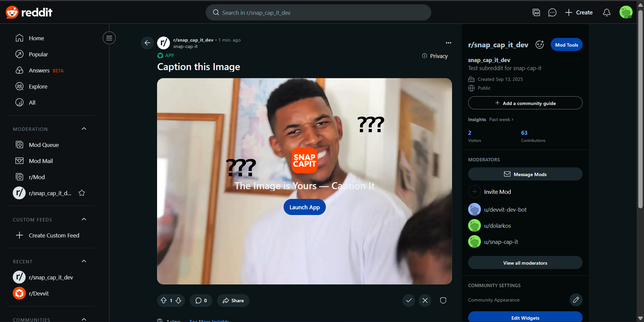This screenshot has width=644, height=322.
Task: Click the Mod Mail envelope icon
Action: [x=19, y=161]
